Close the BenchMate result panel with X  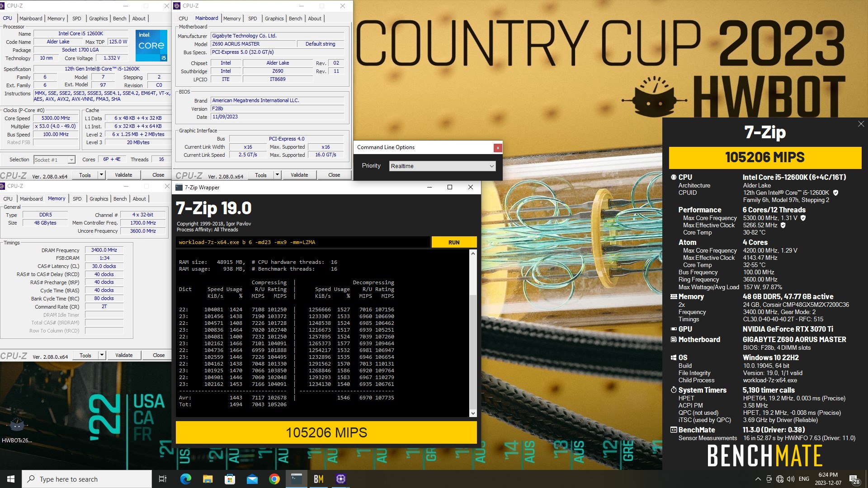(861, 124)
